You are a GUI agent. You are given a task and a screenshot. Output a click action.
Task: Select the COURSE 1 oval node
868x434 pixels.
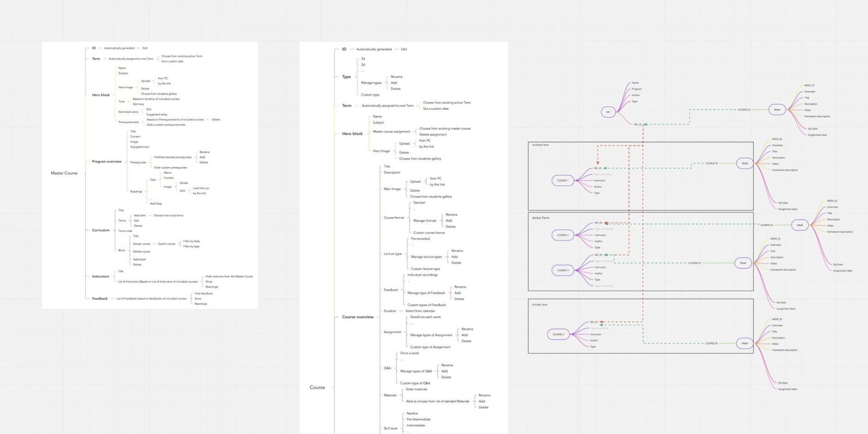click(x=562, y=180)
